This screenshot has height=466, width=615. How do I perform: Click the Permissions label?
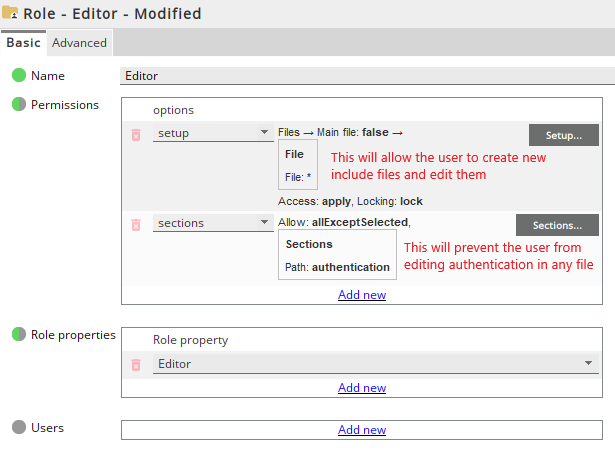pos(65,105)
